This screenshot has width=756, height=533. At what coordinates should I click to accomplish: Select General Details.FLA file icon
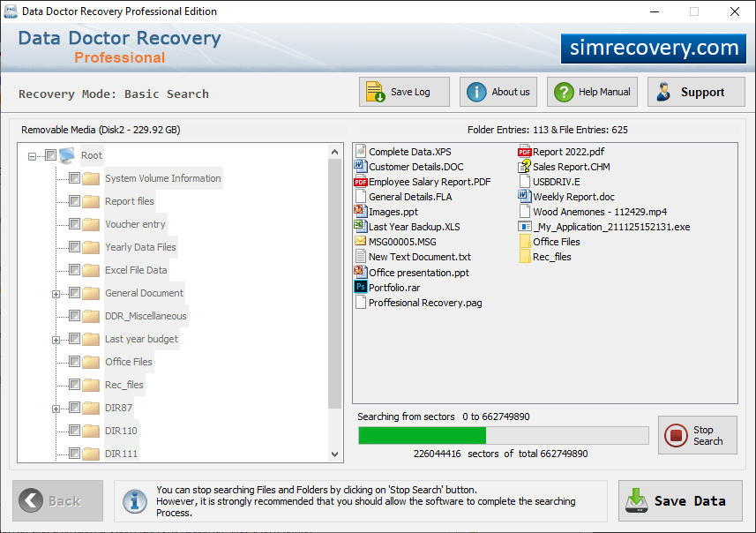tap(360, 196)
